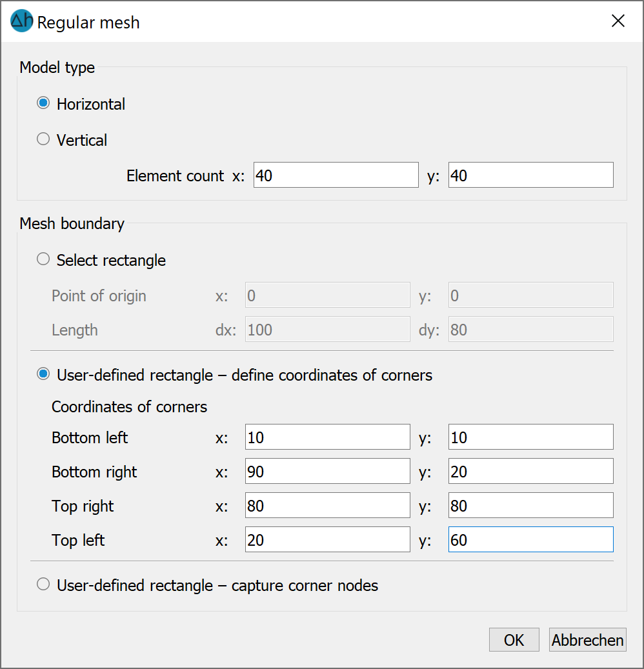Click the Element count y field
This screenshot has height=669, width=644.
click(x=531, y=175)
